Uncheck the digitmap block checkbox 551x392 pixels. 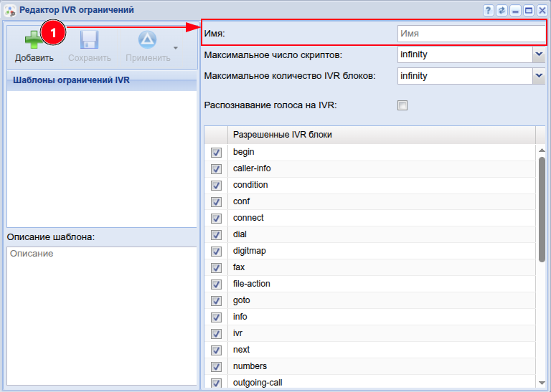click(216, 252)
